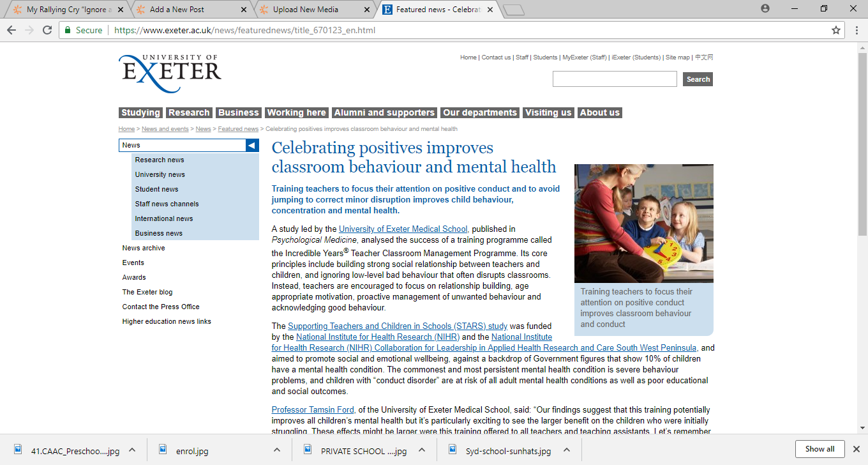Select Student news in sidebar

coord(156,189)
